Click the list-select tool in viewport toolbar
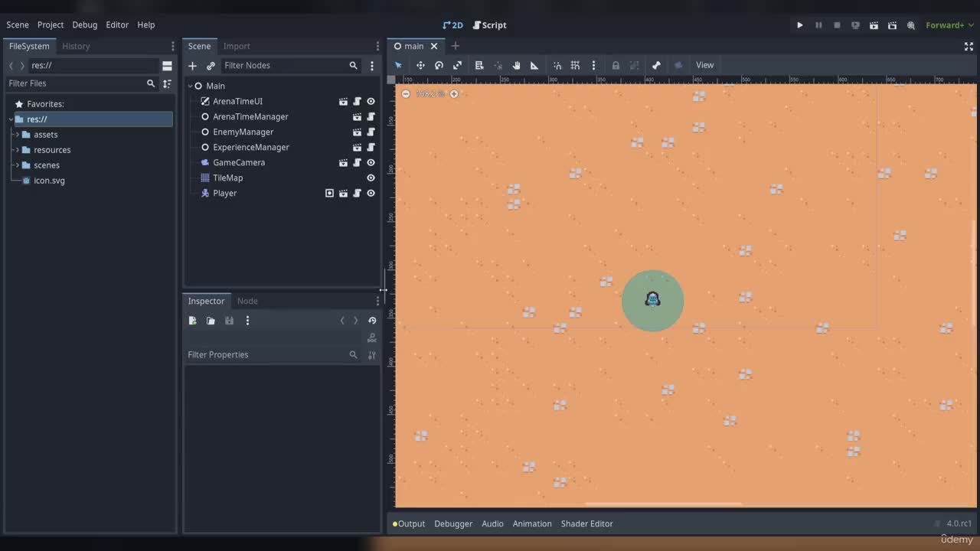The width and height of the screenshot is (980, 551). 479,65
